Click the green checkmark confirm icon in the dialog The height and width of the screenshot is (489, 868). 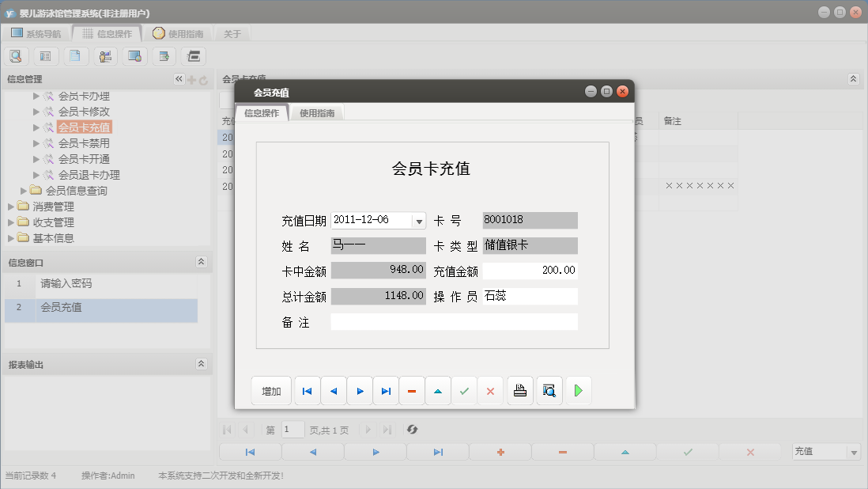(x=464, y=390)
